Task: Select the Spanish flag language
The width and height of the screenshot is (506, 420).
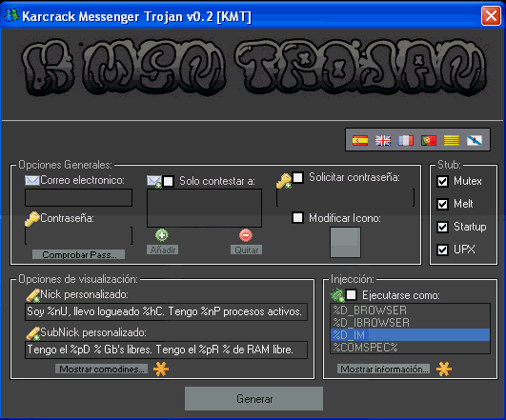Action: pos(360,140)
